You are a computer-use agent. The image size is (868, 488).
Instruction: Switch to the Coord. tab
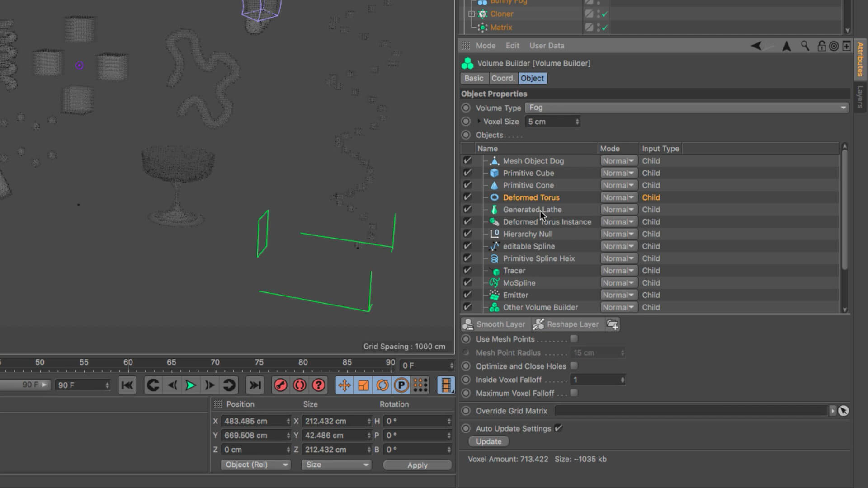pyautogui.click(x=503, y=78)
